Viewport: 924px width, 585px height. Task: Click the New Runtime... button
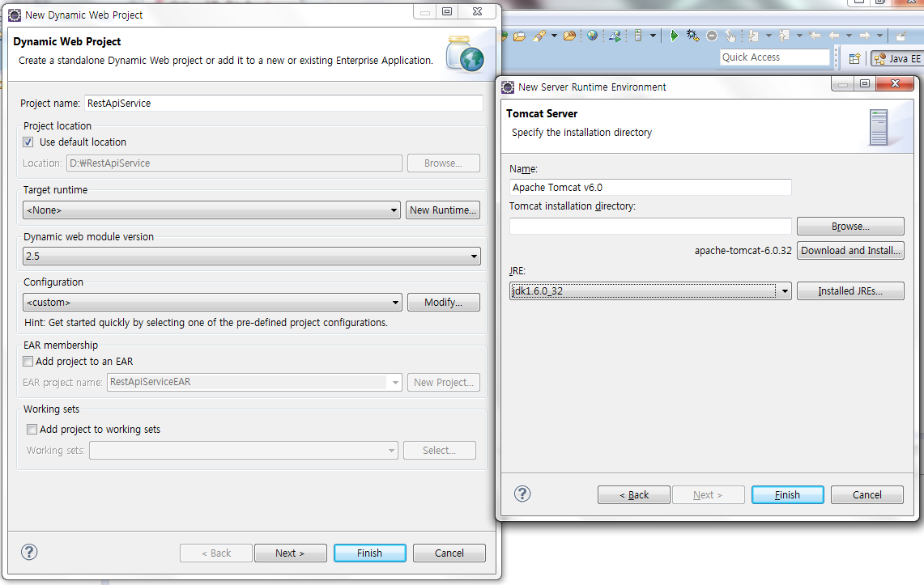tap(443, 210)
